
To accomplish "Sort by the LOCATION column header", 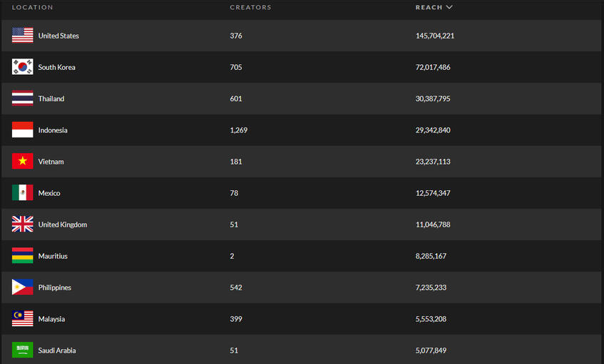I will click(x=32, y=7).
